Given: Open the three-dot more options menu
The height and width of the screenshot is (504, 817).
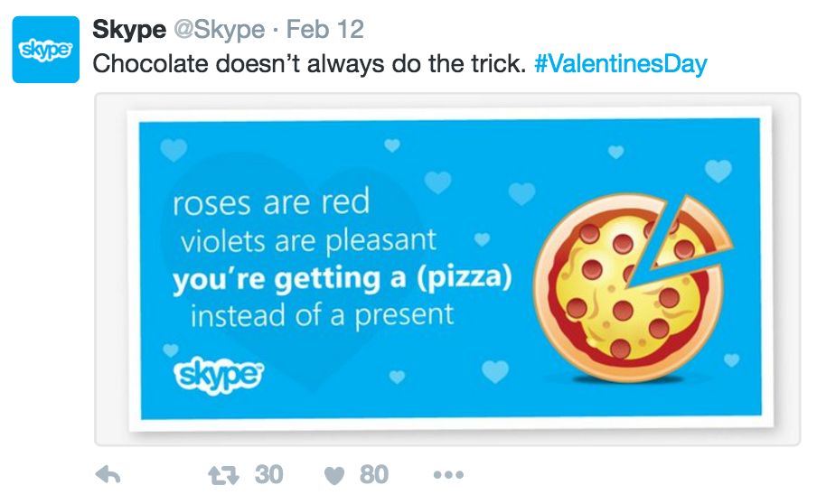Looking at the screenshot, I should [x=448, y=475].
